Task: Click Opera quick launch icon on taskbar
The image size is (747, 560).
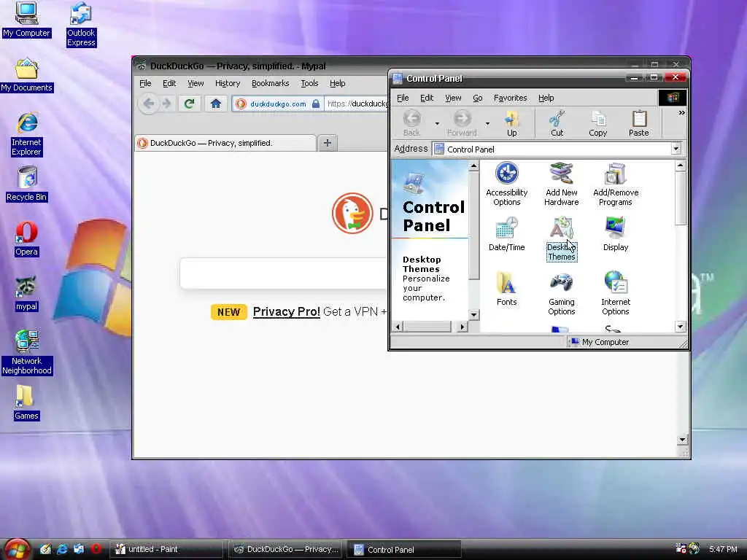Action: point(96,548)
